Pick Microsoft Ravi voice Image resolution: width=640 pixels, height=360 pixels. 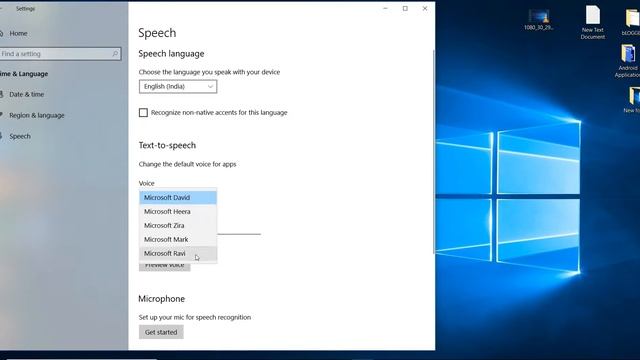pyautogui.click(x=178, y=253)
